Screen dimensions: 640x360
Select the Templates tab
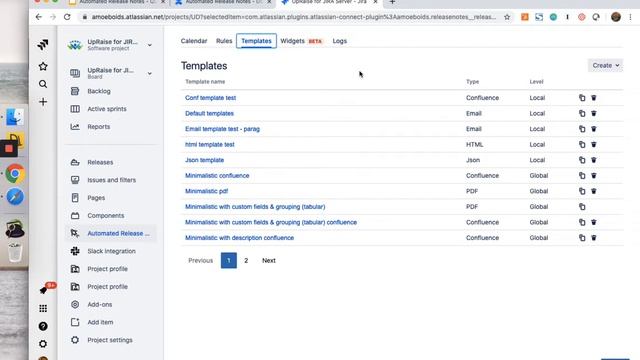(x=256, y=41)
